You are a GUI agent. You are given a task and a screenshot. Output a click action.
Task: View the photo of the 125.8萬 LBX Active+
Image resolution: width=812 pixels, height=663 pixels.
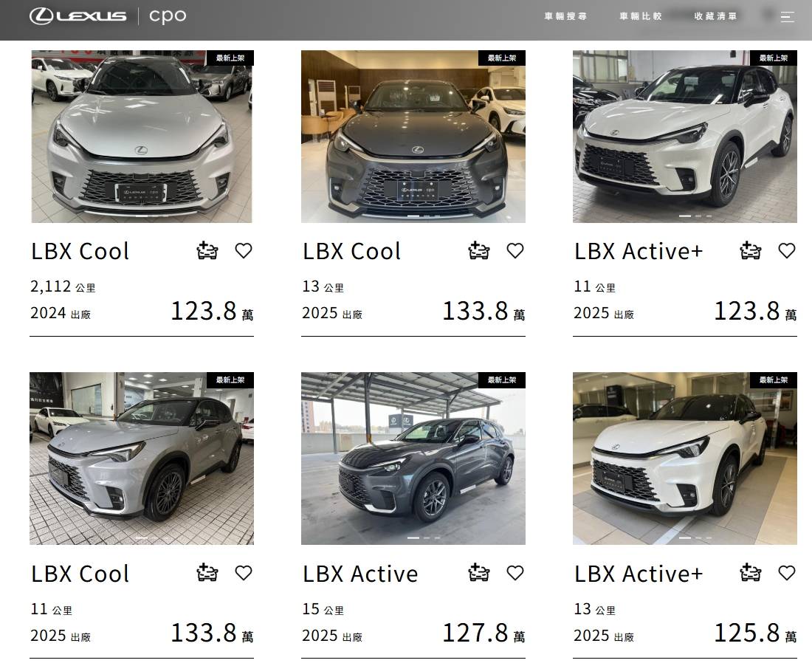click(x=684, y=458)
